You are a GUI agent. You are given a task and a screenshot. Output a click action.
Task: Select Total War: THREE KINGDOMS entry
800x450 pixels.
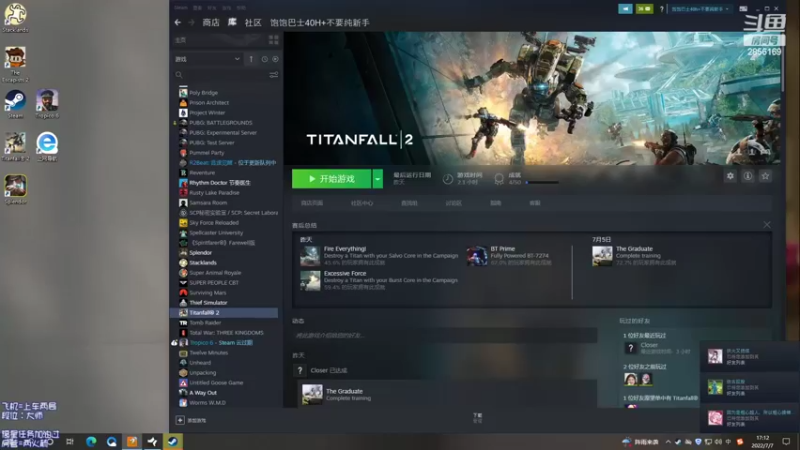[x=226, y=333]
